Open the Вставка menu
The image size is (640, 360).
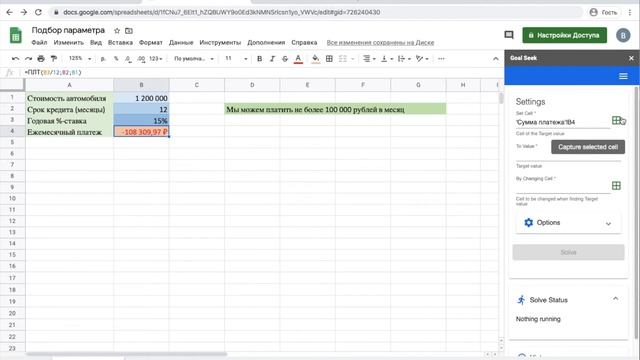pyautogui.click(x=120, y=42)
